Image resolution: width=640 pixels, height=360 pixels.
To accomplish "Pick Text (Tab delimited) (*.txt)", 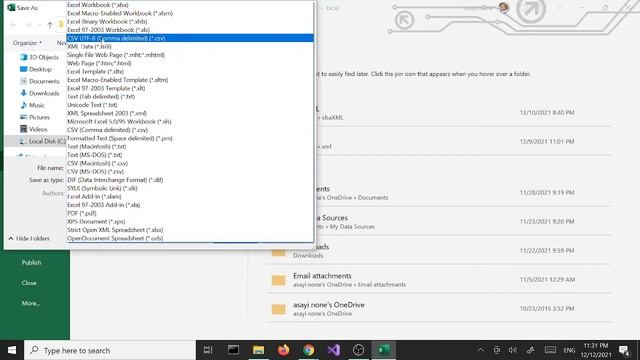I will point(190,96).
